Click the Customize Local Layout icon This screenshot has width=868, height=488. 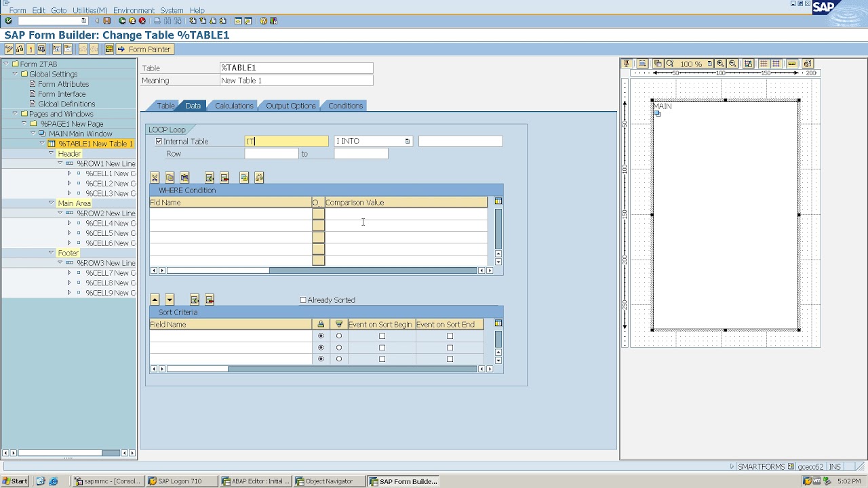tap(273, 21)
